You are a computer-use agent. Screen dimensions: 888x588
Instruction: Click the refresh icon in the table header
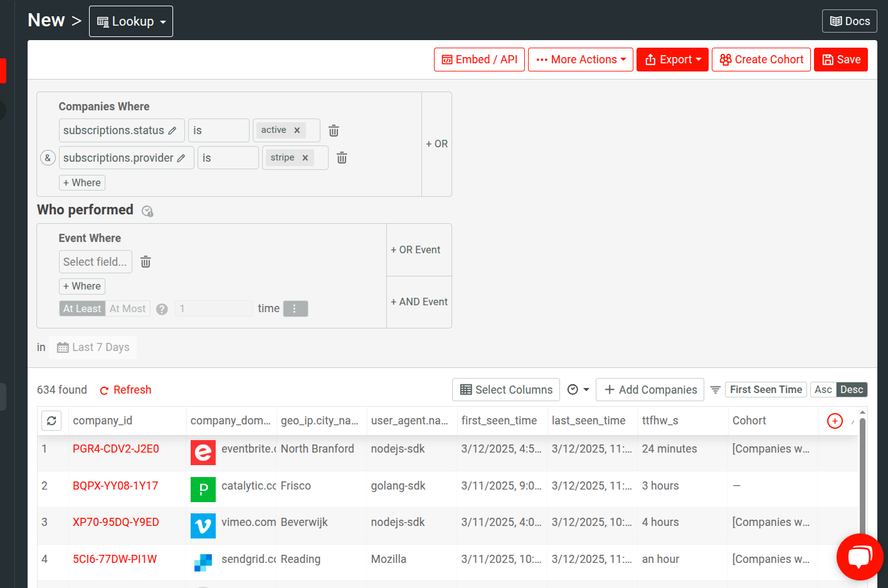[x=51, y=421]
